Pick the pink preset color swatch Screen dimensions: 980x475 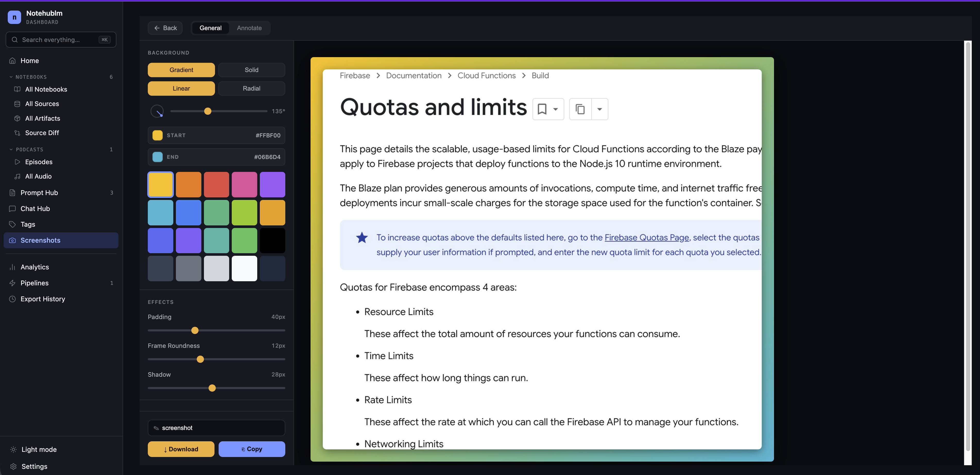point(244,184)
